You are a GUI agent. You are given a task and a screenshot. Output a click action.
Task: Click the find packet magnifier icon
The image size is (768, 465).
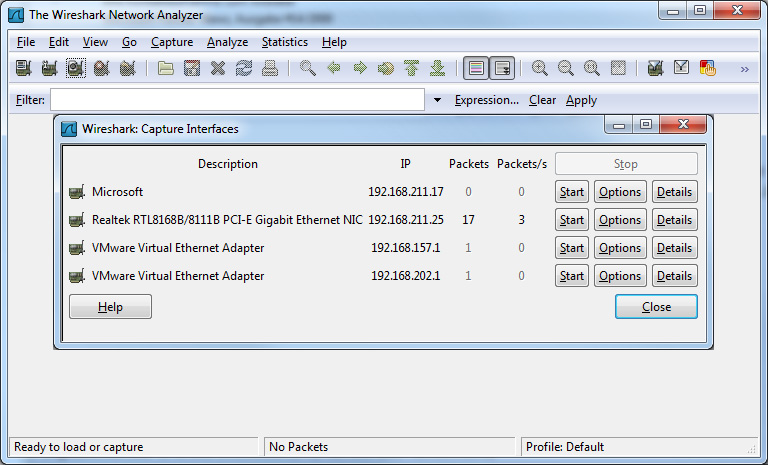pyautogui.click(x=308, y=68)
